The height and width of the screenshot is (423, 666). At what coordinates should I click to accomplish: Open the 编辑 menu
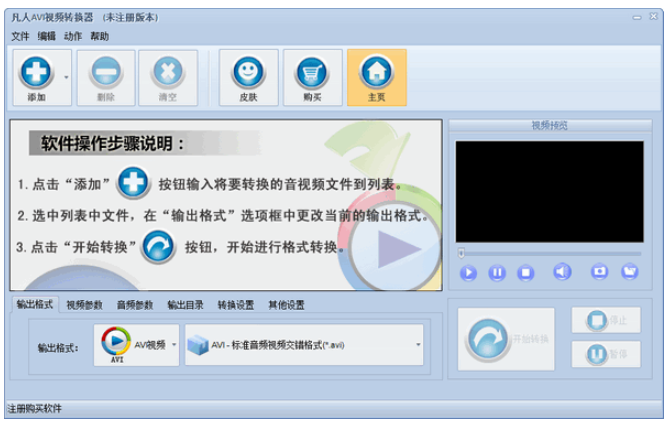(x=46, y=37)
